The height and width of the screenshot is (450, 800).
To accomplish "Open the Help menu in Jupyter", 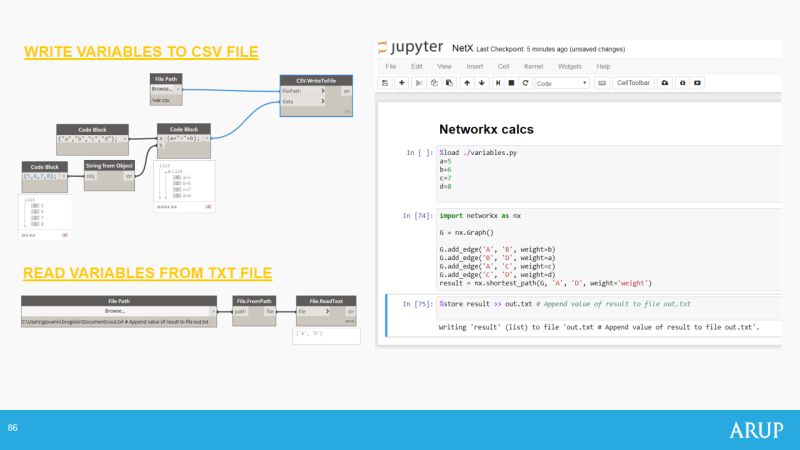I will point(604,66).
